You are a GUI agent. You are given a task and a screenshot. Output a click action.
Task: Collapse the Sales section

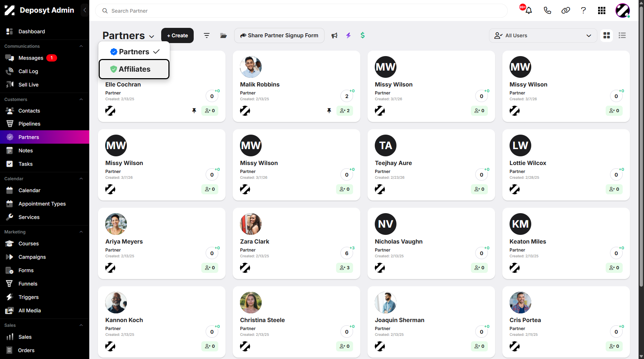click(x=81, y=325)
